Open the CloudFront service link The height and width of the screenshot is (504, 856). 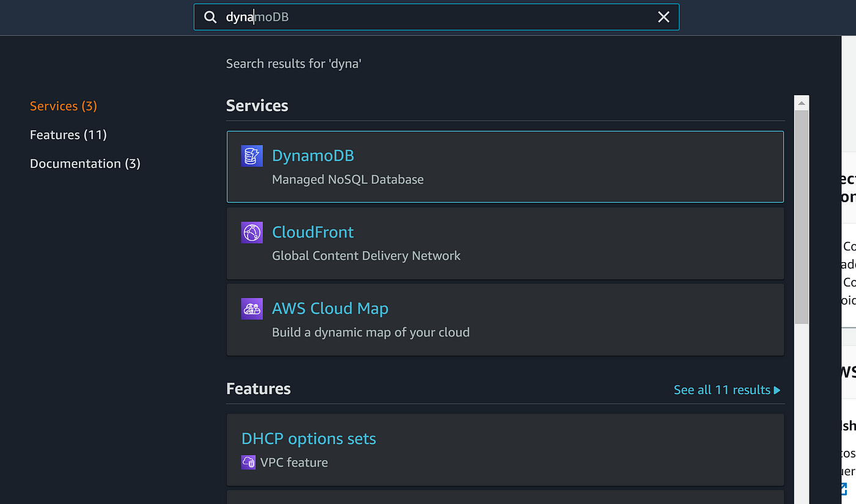[313, 232]
